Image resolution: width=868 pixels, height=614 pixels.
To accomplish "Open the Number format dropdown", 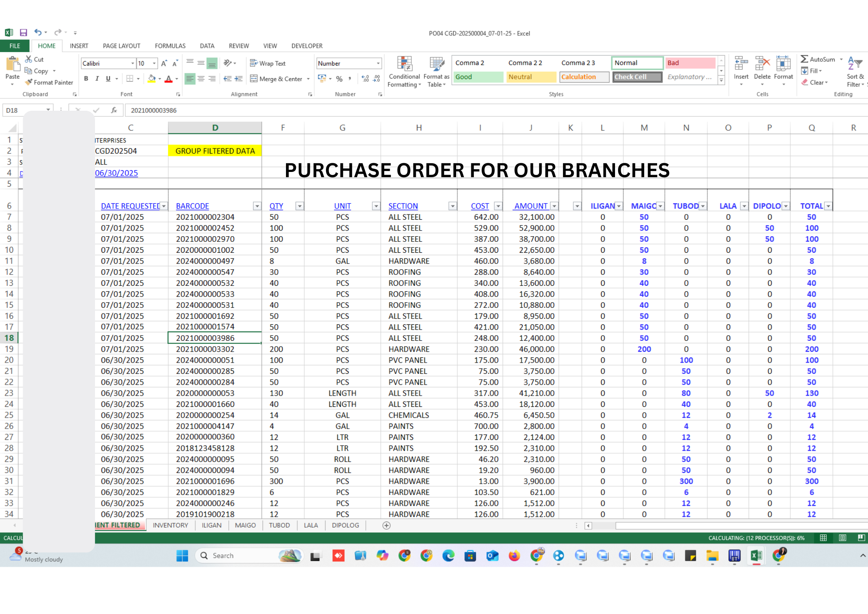I will 378,63.
